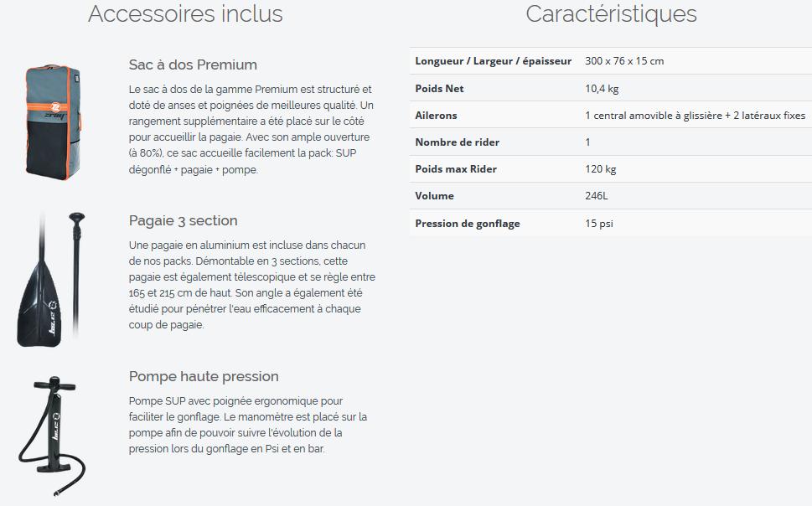812x506 pixels.
Task: Click the 'Pression de gonflage' row label
Action: point(467,224)
